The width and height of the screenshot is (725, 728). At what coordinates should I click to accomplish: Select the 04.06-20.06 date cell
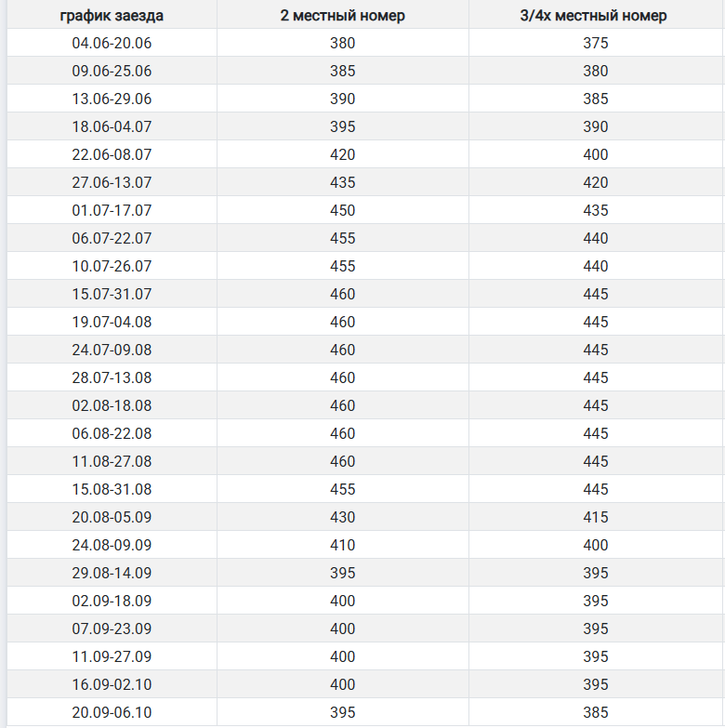[112, 43]
